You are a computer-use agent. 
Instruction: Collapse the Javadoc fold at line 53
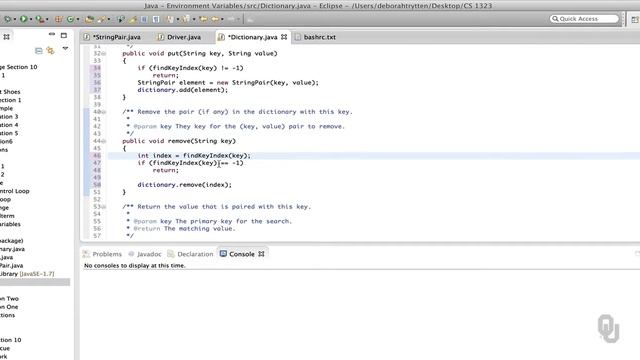click(x=104, y=207)
